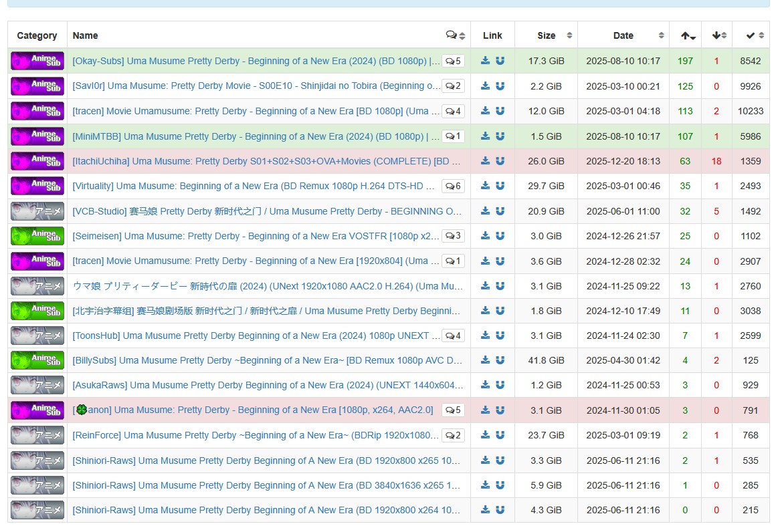Open BillySubs BD Remux torrent page

[267, 360]
